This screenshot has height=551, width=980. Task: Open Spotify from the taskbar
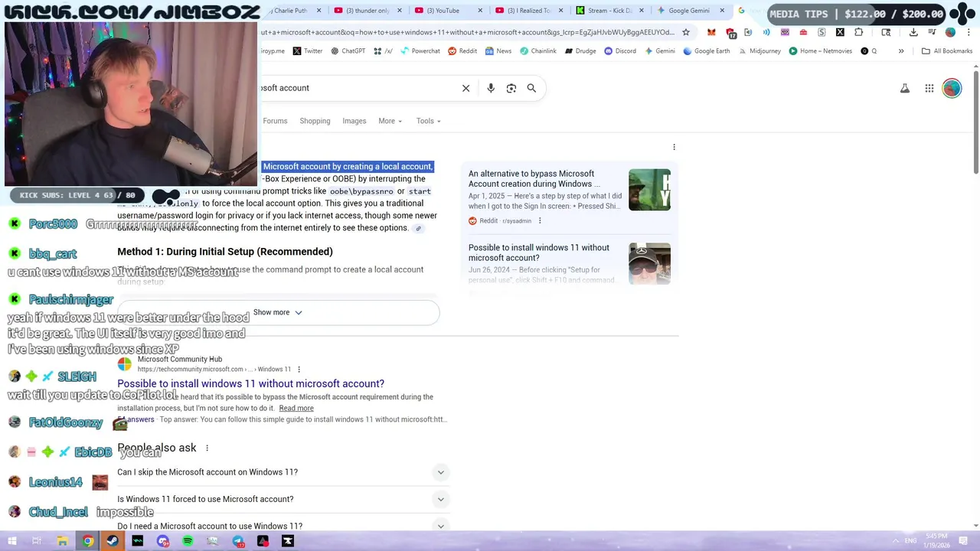188,541
